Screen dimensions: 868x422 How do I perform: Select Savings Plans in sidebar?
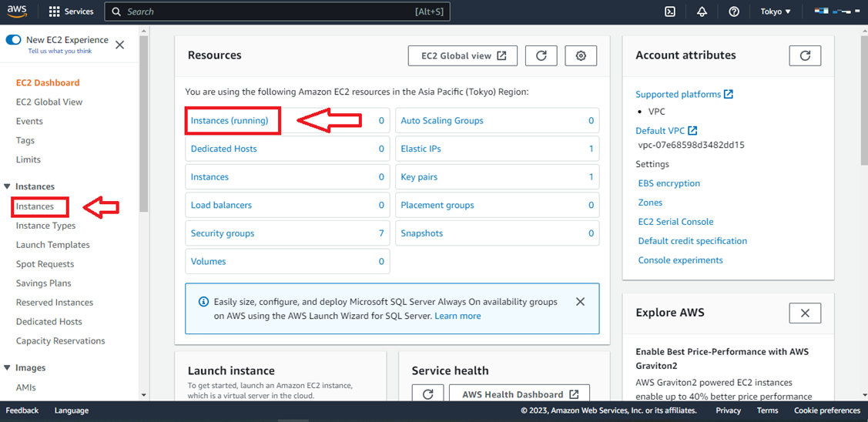(44, 283)
